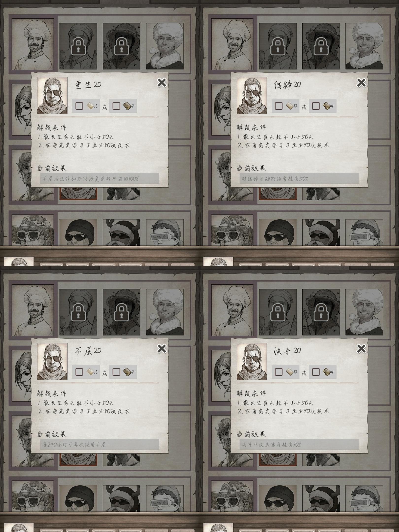Click 战斗中攻击速度提高30% effect bar

(x=299, y=444)
